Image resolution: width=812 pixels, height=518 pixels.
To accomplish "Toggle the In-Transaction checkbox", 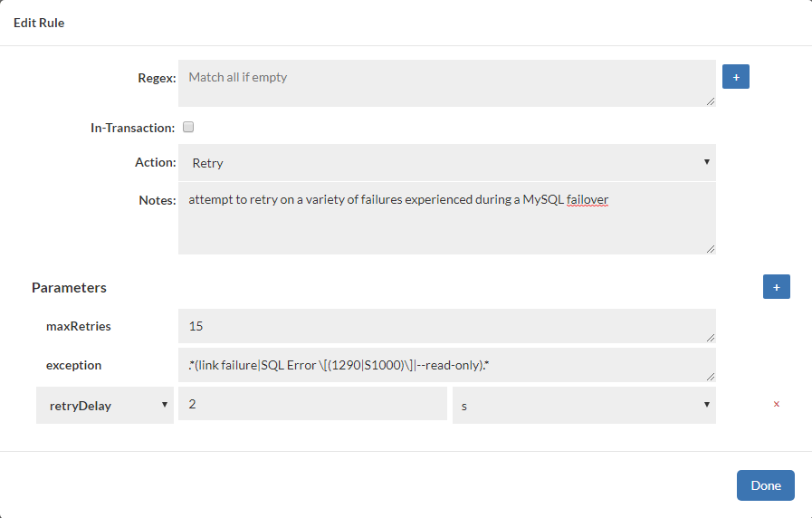I will [188, 128].
